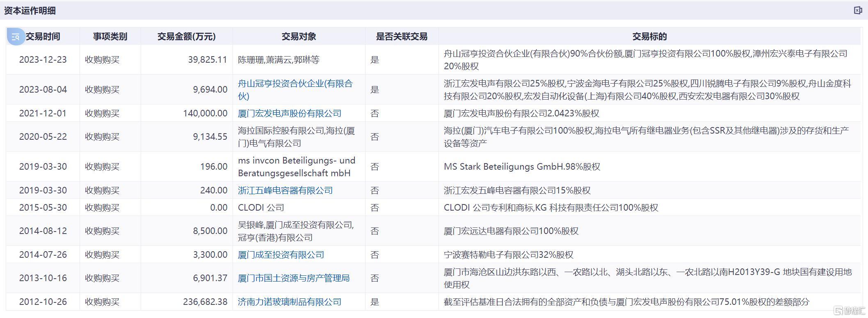
Task: Click target text 宁波赛特勒电子有限公司32%股权
Action: click(508, 255)
